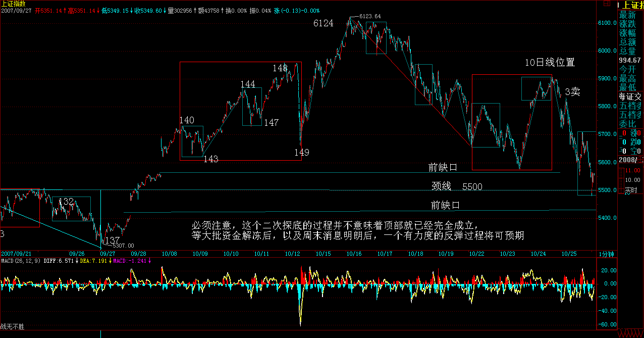
Task: Click the 149 wave low label
Action: point(302,152)
